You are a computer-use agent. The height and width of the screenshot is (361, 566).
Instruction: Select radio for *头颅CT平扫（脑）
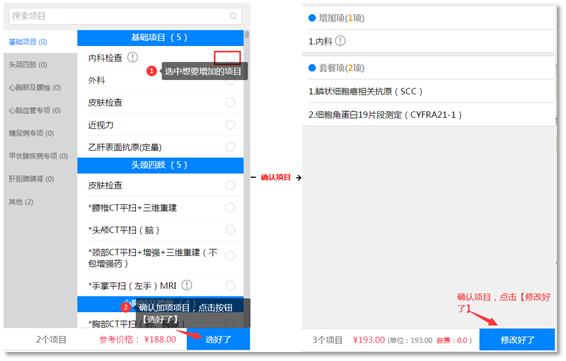click(230, 230)
